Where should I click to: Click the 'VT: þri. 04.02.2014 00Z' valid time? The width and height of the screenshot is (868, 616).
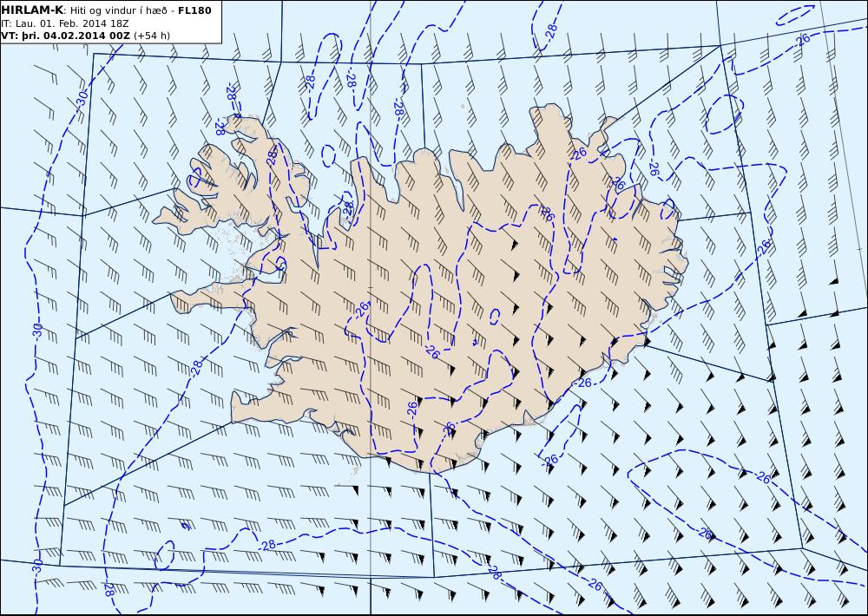66,36
